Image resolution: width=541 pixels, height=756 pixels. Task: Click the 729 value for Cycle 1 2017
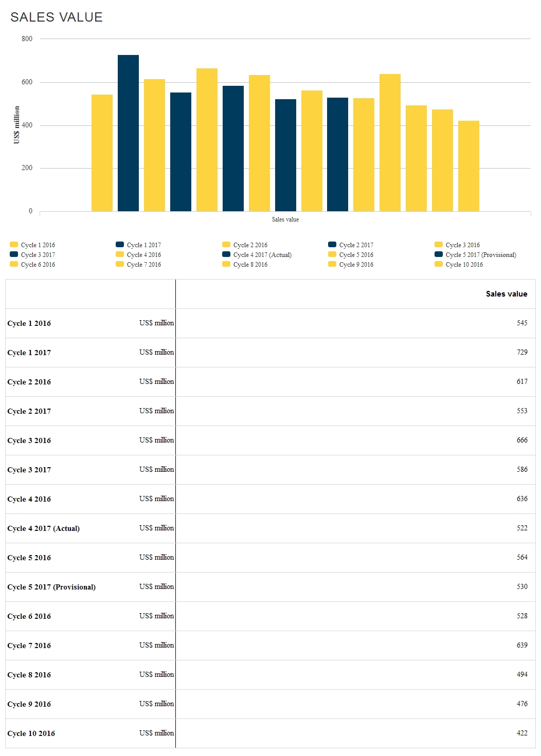pos(521,353)
